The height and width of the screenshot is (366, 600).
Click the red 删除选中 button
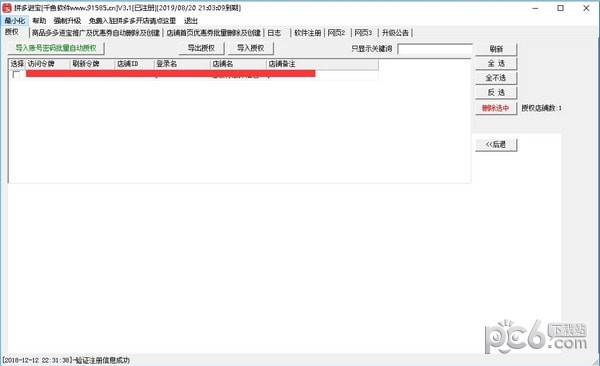(496, 108)
